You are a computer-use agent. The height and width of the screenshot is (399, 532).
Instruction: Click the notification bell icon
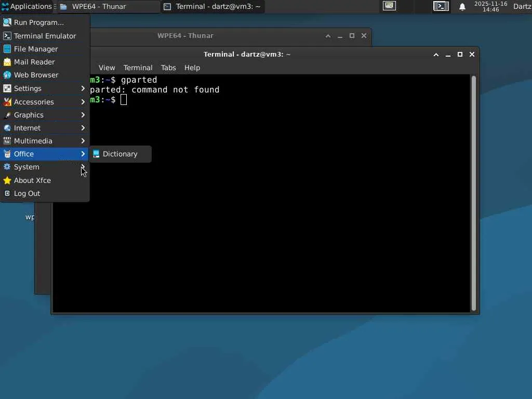(462, 7)
